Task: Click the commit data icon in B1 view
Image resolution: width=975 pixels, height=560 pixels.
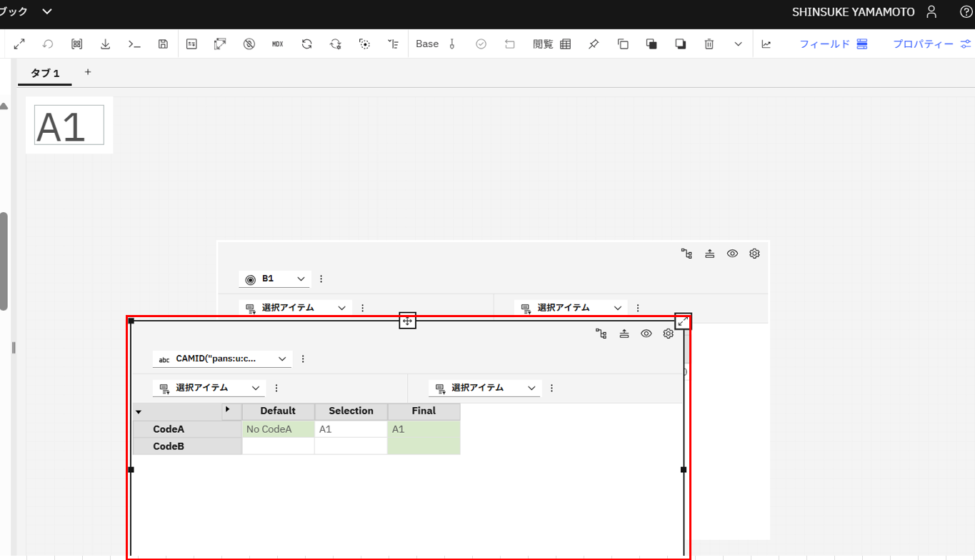Action: [709, 254]
